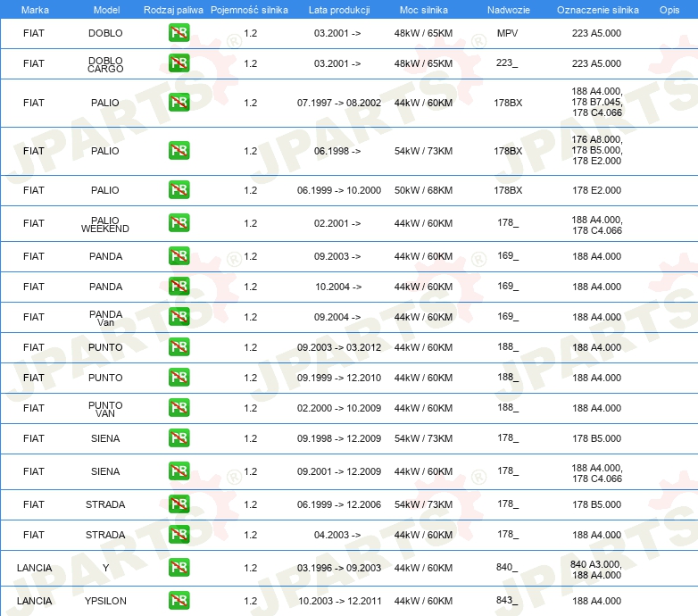This screenshot has width=698, height=616.
Task: Click the fuel icon in the PUNTO VAN row
Action: [179, 408]
